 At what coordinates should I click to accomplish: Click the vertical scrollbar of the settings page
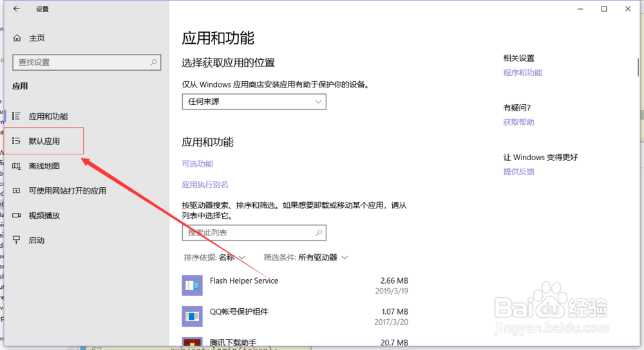(638, 67)
